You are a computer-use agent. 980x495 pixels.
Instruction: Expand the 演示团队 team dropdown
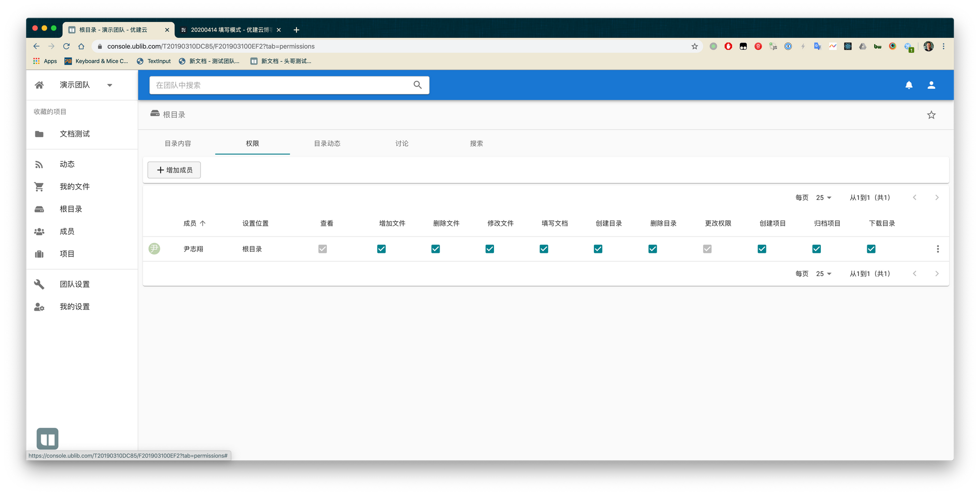pyautogui.click(x=110, y=85)
